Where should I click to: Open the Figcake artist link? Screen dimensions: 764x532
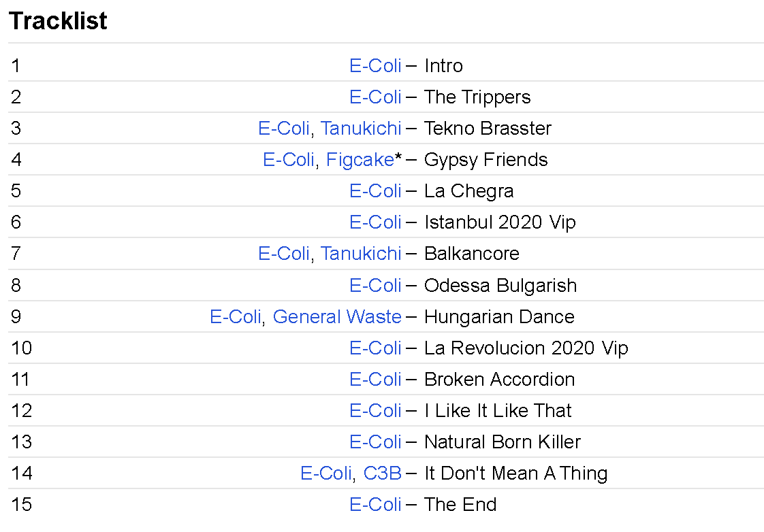(360, 160)
